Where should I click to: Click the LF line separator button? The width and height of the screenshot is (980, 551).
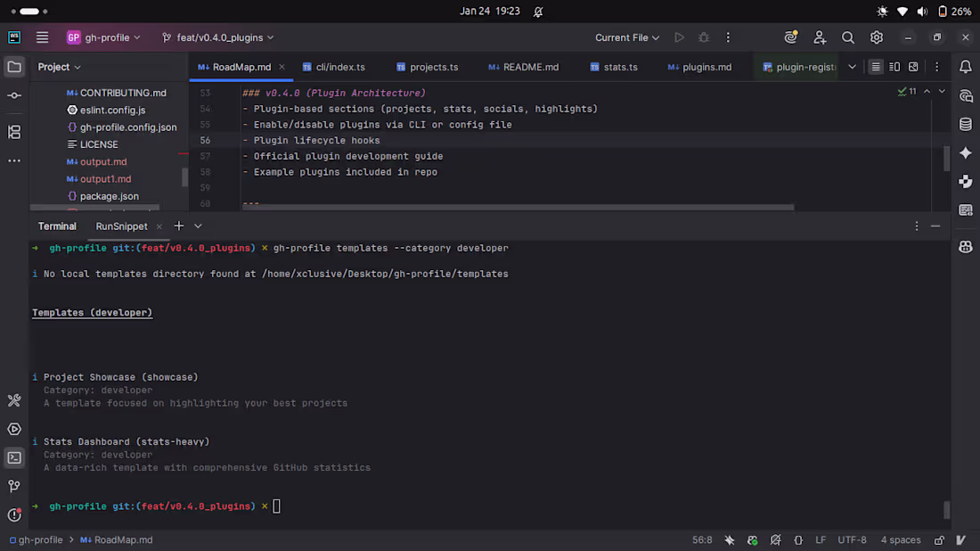[820, 539]
